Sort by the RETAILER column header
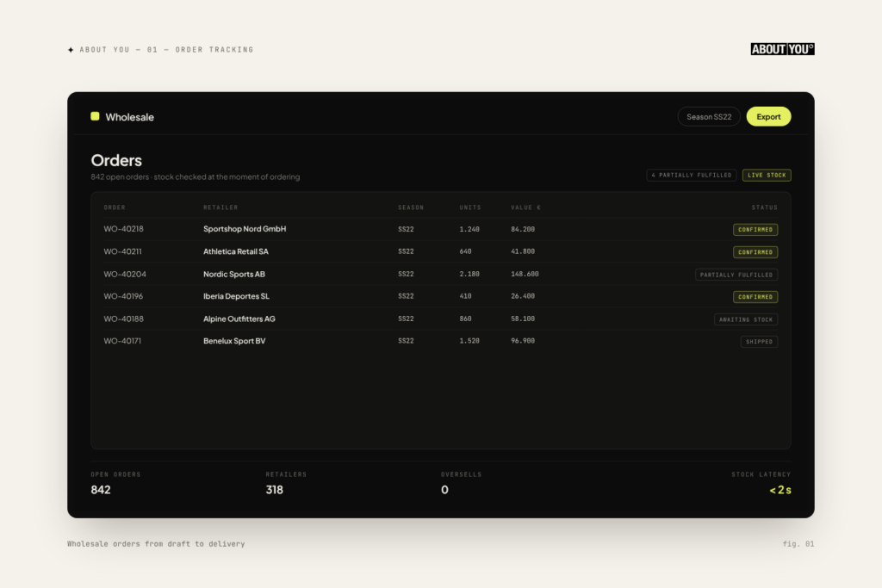 (220, 207)
